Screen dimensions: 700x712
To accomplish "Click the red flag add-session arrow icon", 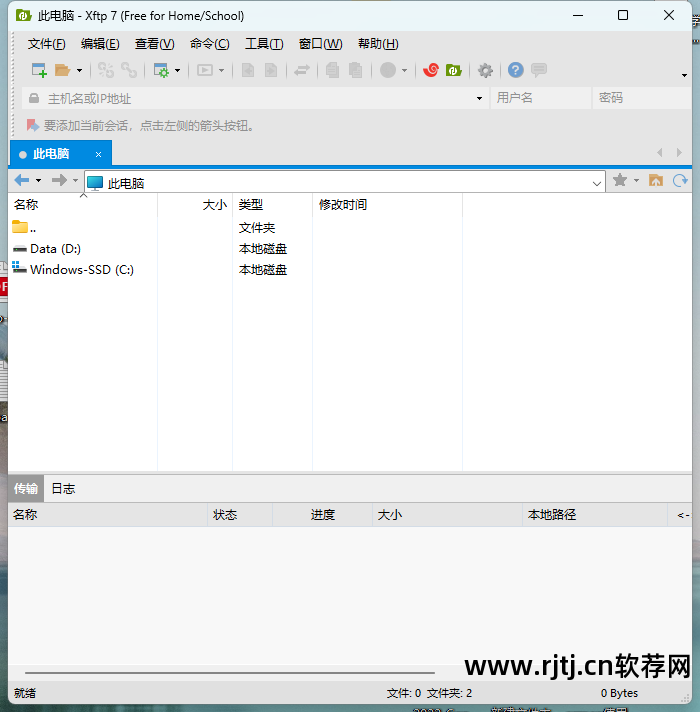I will tap(32, 125).
